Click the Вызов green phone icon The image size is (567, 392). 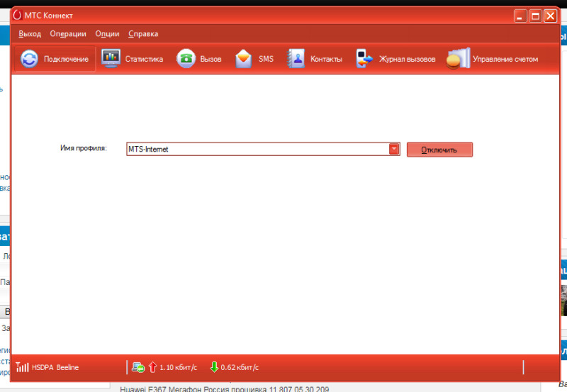tap(186, 59)
